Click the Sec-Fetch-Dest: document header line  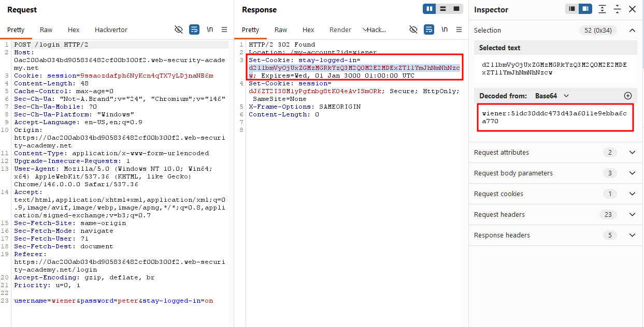click(64, 246)
